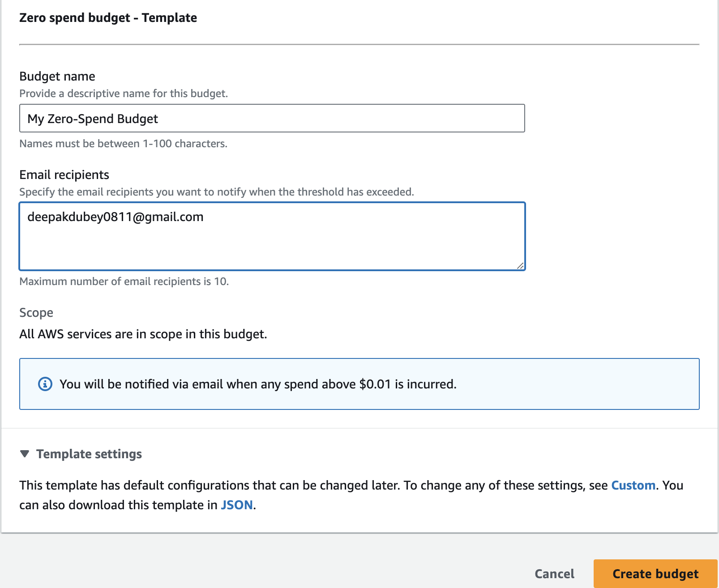Click the Create budget button
719x588 pixels.
tap(655, 574)
